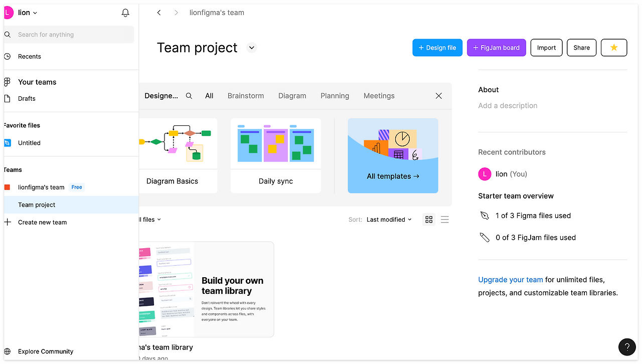The height and width of the screenshot is (364, 642).
Task: Open the Last modified sort dropdown
Action: pos(389,220)
